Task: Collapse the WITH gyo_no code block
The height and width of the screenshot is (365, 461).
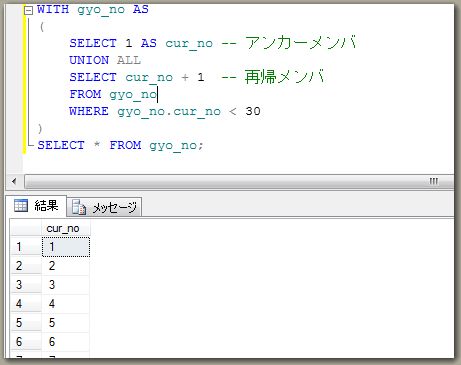Action: click(29, 10)
